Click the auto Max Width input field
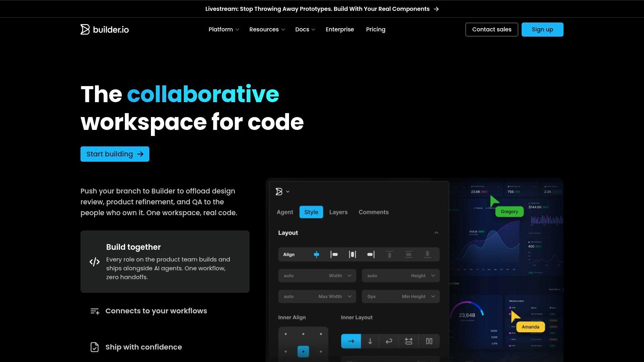The image size is (644, 362). (x=317, y=296)
